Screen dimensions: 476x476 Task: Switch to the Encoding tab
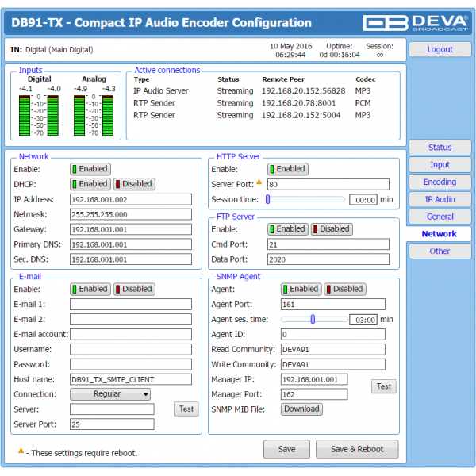click(440, 182)
